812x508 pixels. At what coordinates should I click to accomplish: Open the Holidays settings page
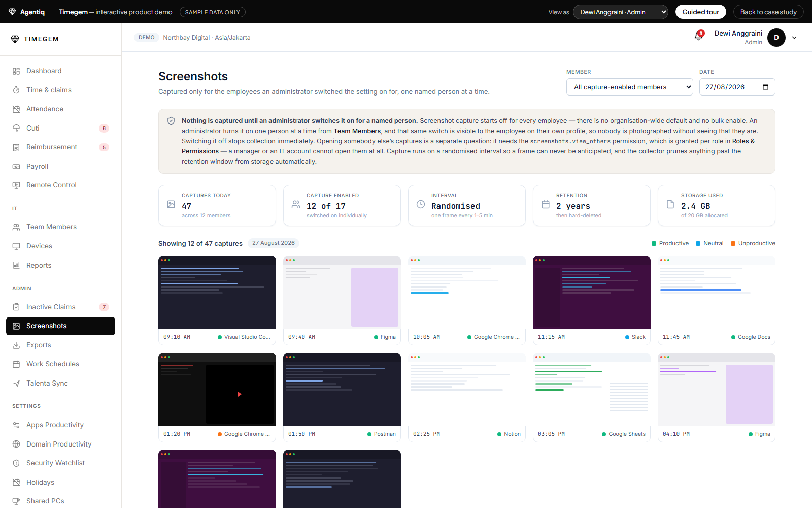tap(60, 482)
